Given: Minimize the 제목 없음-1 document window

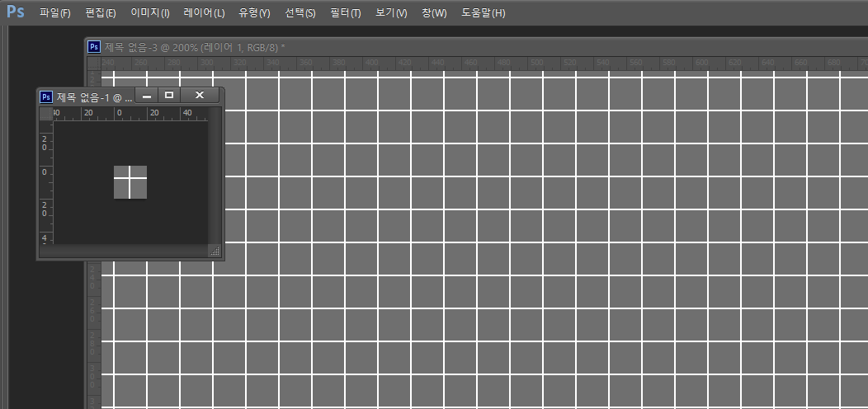Looking at the screenshot, I should coord(147,96).
